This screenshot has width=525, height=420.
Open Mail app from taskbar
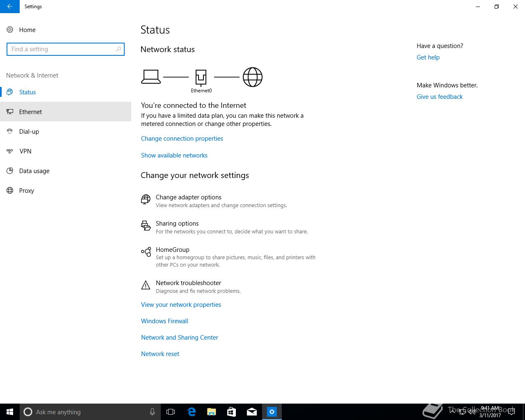(252, 412)
